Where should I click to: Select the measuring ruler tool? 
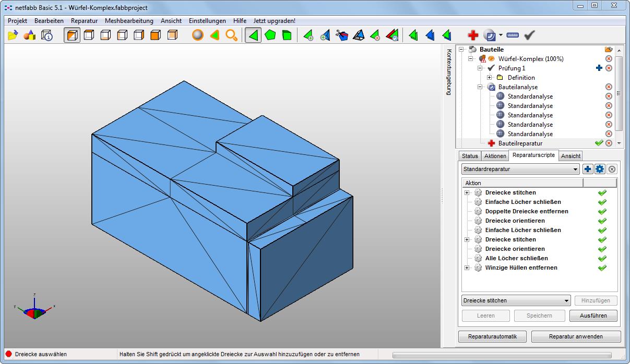[513, 35]
